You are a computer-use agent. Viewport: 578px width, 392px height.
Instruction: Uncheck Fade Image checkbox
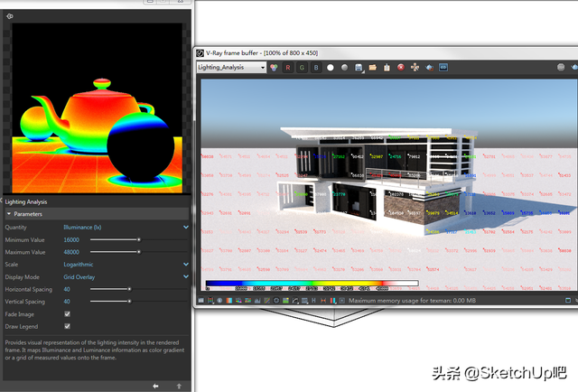[67, 313]
